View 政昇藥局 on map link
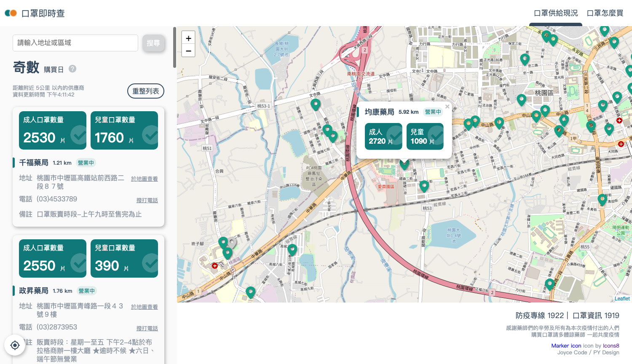This screenshot has height=364, width=632. [x=145, y=307]
